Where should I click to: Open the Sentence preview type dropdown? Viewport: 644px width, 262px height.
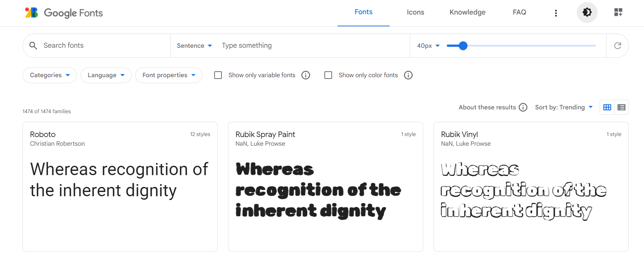click(194, 46)
